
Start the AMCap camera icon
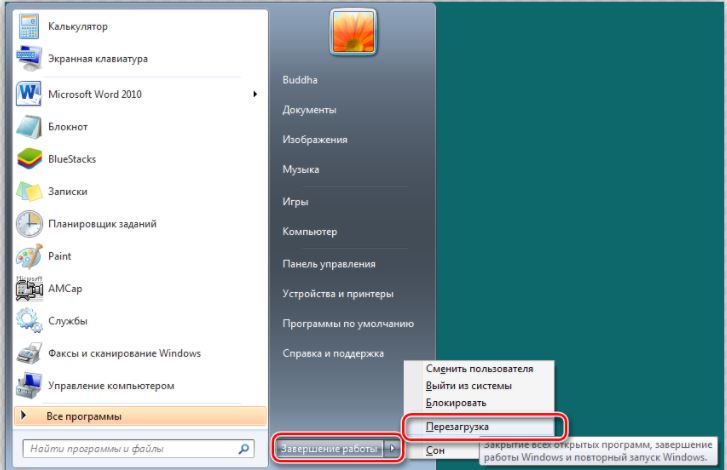click(29, 288)
